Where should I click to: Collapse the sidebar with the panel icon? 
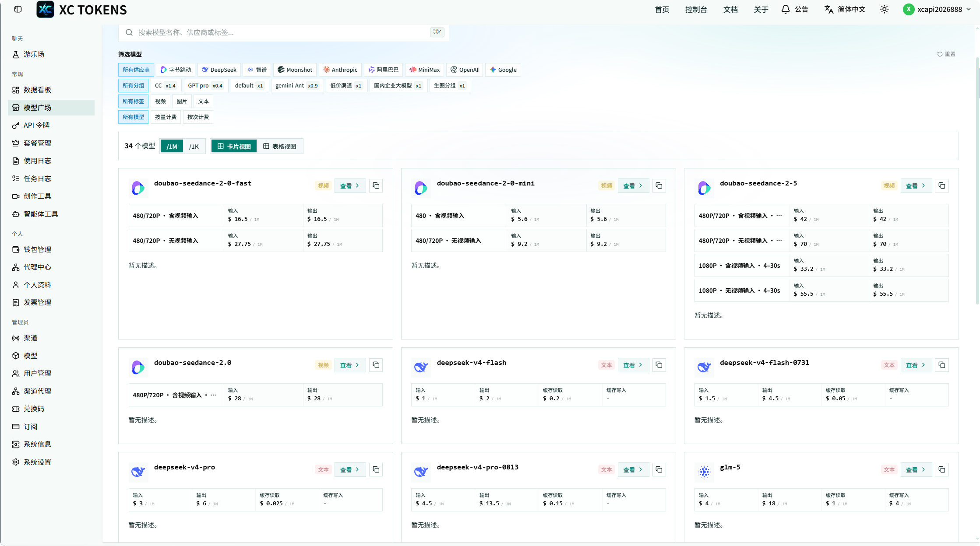(x=18, y=9)
